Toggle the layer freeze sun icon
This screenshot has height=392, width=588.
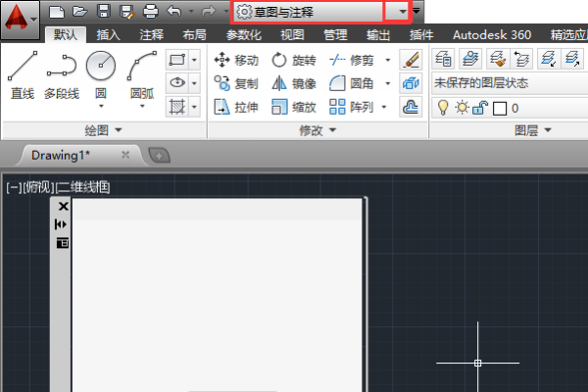461,108
